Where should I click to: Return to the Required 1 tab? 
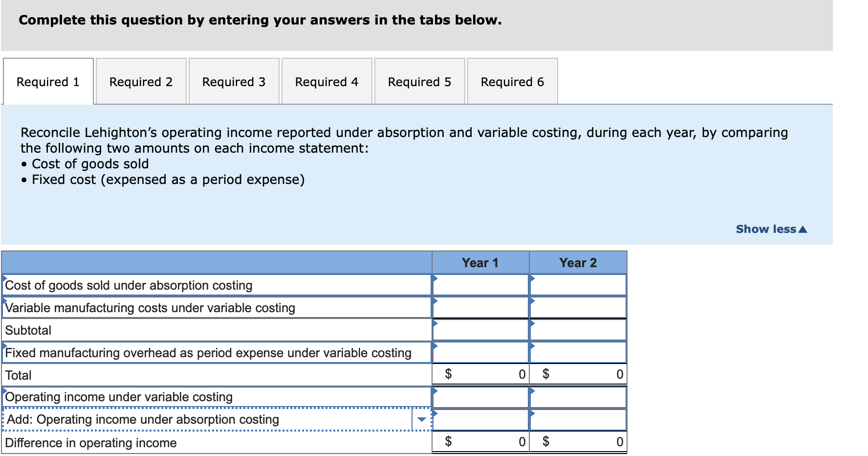(x=47, y=81)
